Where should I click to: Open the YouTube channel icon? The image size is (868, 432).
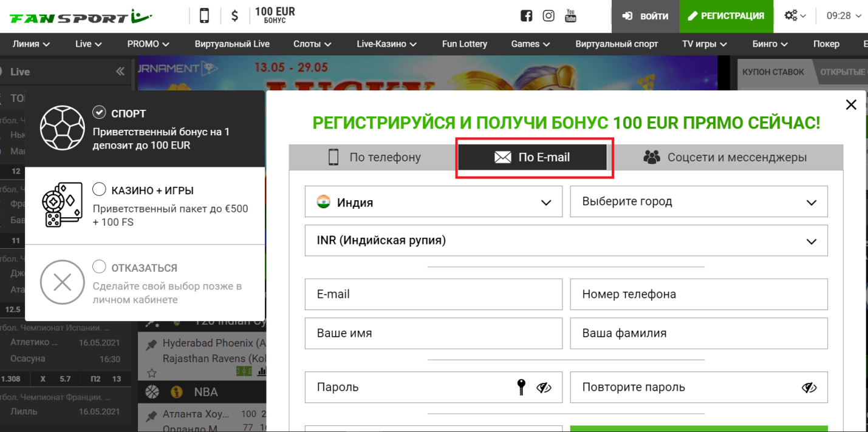[x=570, y=16]
